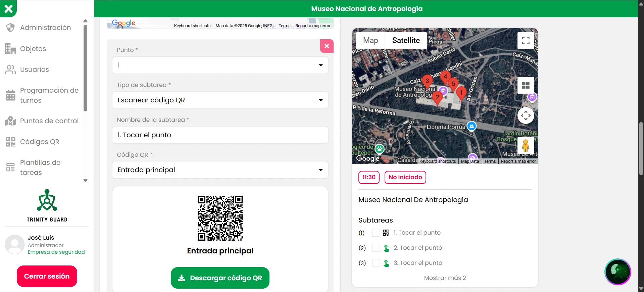Click the sidebar vertical scrollbar
644x292 pixels.
(x=85, y=67)
